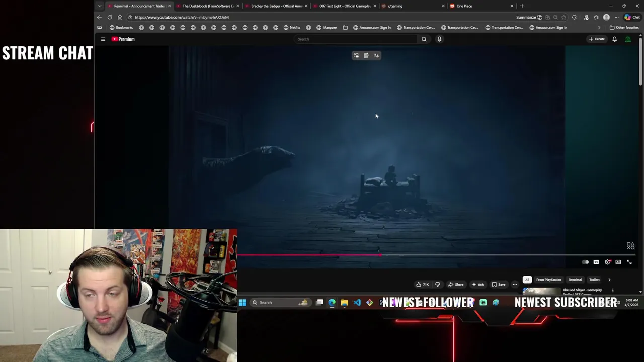Show more favorites bar items chevron
The height and width of the screenshot is (362, 644).
tap(599, 28)
